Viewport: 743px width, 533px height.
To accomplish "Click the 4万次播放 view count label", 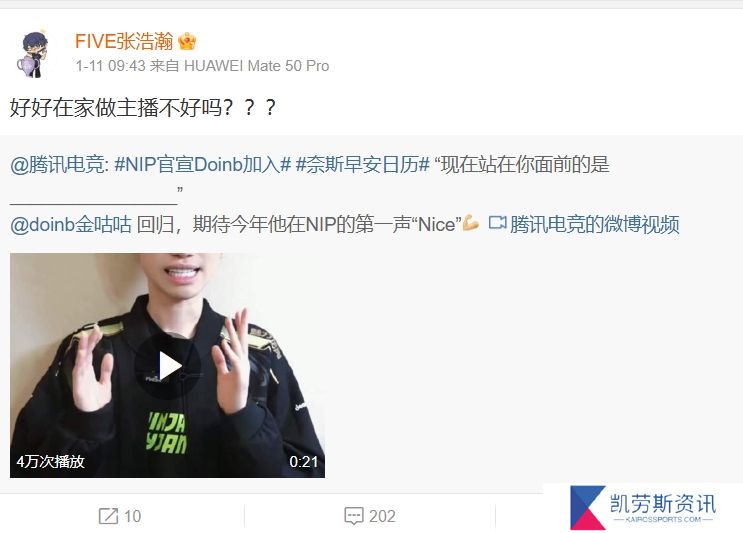I will (x=51, y=461).
